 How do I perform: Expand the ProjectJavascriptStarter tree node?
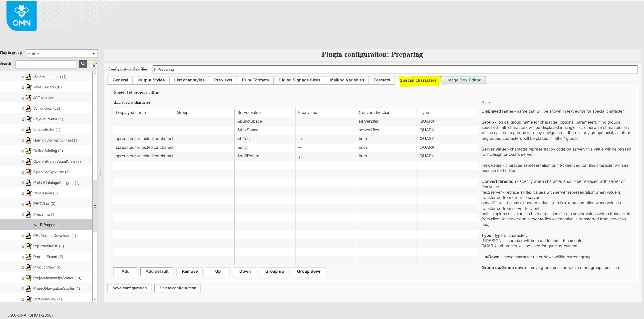23,278
